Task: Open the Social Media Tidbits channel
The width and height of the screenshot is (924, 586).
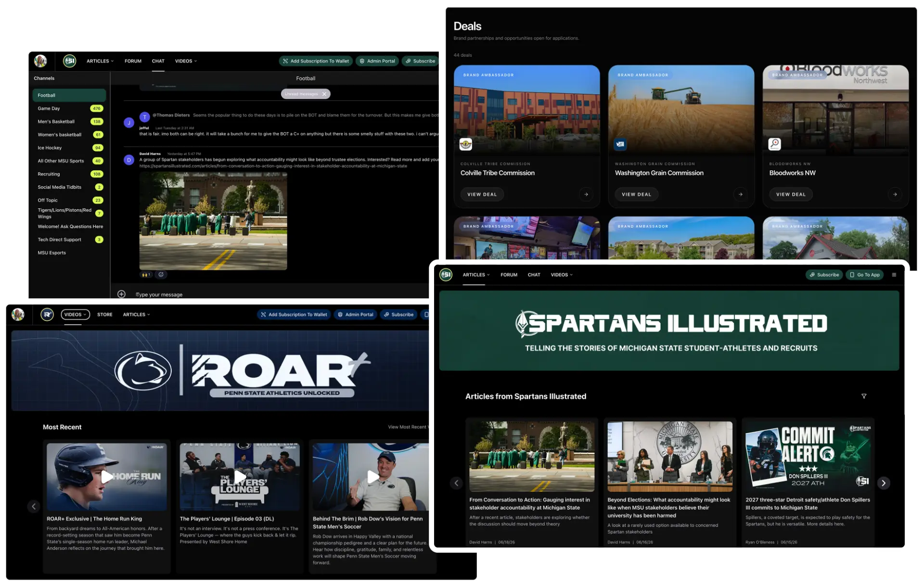Action: pyautogui.click(x=69, y=187)
